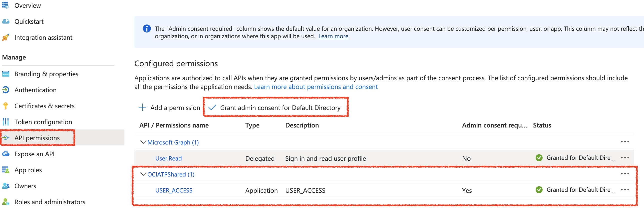The image size is (644, 210).
Task: Open the OCIATPShared (1) link
Action: [x=171, y=174]
